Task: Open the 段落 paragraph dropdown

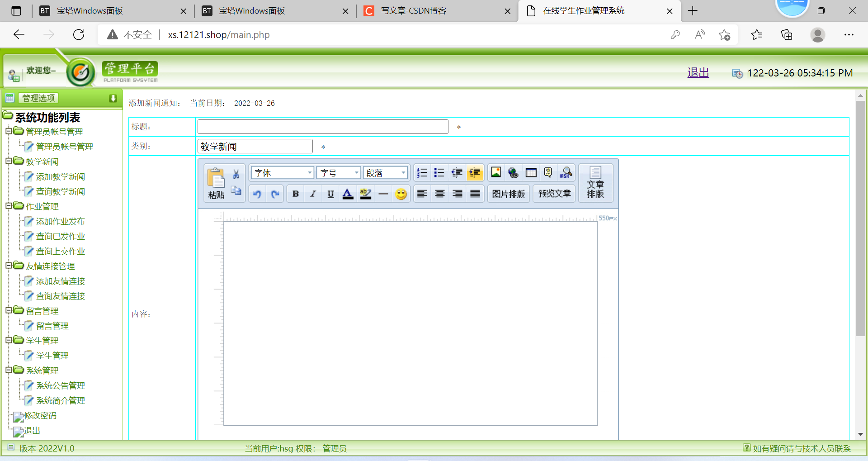Action: [x=386, y=173]
